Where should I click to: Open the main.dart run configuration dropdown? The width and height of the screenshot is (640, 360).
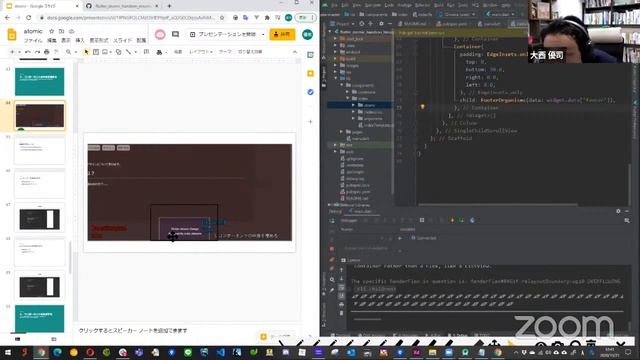tap(500, 14)
